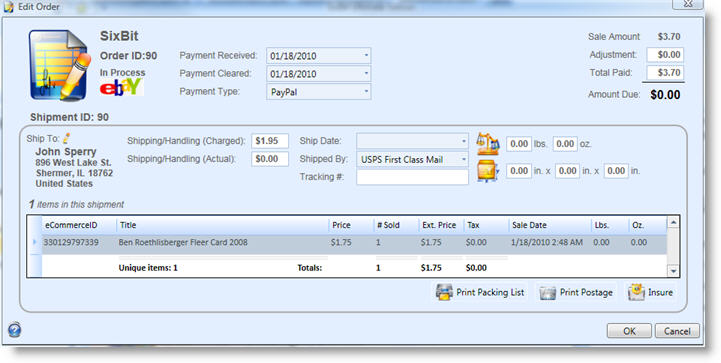Image resolution: width=721 pixels, height=363 pixels.
Task: Click the Print Packing List printer icon
Action: 445,292
